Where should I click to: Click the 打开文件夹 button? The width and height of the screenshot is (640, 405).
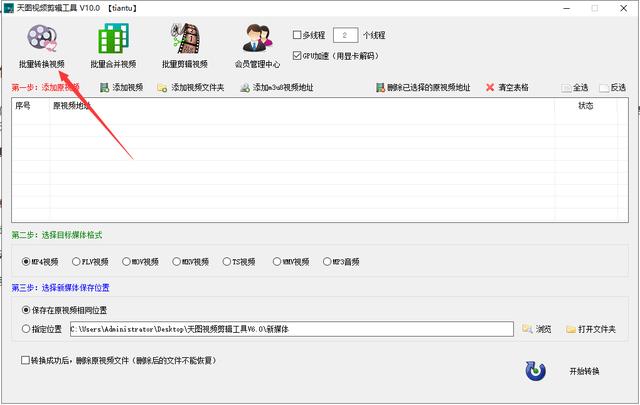click(x=591, y=329)
